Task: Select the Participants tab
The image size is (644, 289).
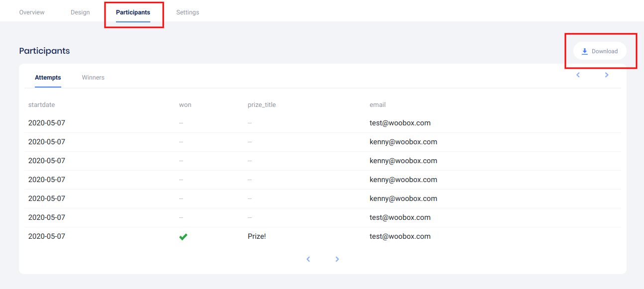Action: (133, 12)
